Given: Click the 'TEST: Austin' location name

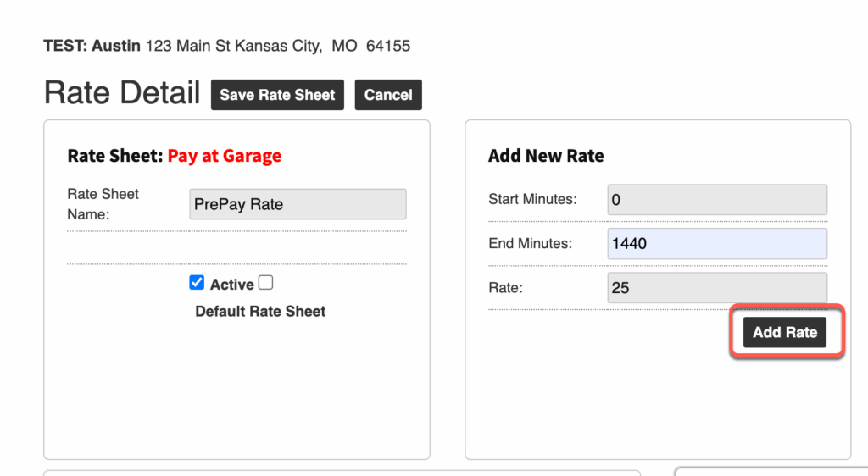Looking at the screenshot, I should (92, 46).
